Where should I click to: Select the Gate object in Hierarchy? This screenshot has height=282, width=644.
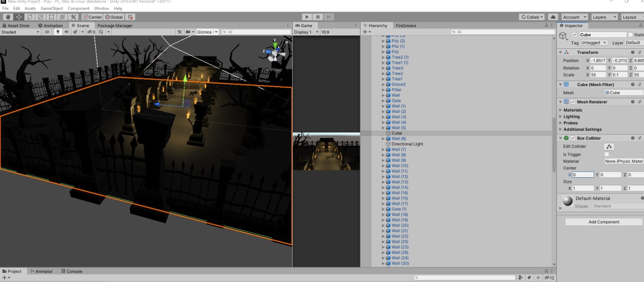(x=396, y=101)
